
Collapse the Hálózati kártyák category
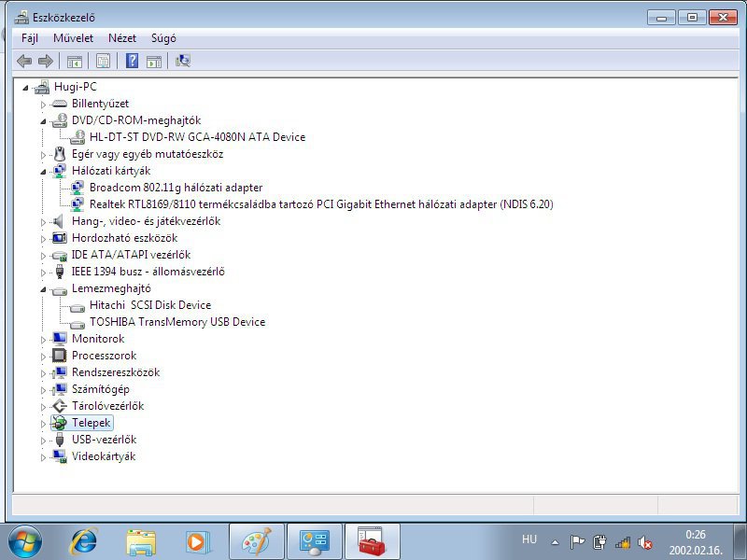click(x=43, y=172)
